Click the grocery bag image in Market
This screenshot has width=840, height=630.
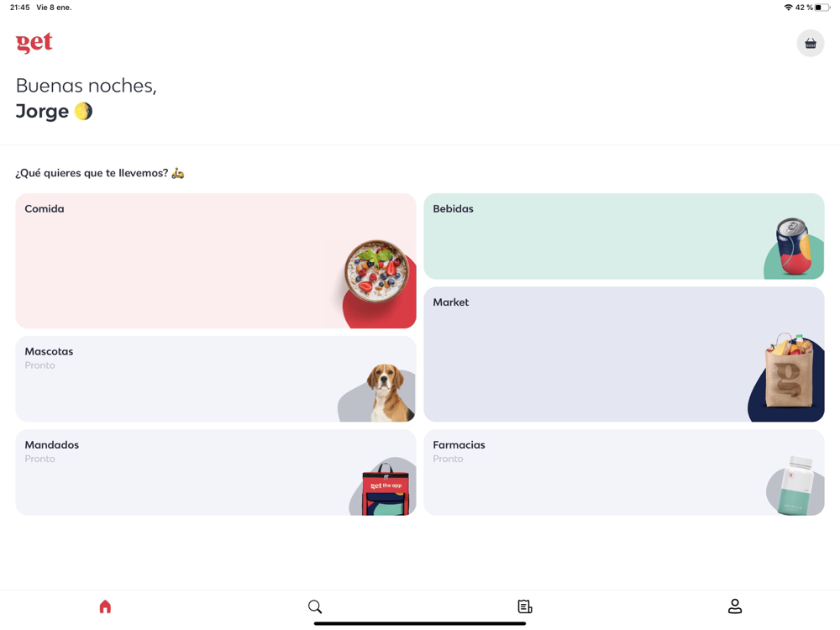(789, 370)
